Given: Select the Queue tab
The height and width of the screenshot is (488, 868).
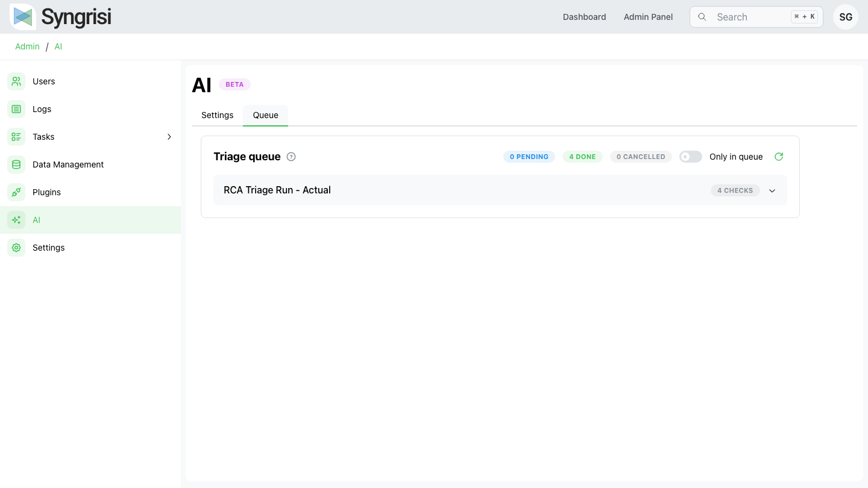Looking at the screenshot, I should 265,115.
